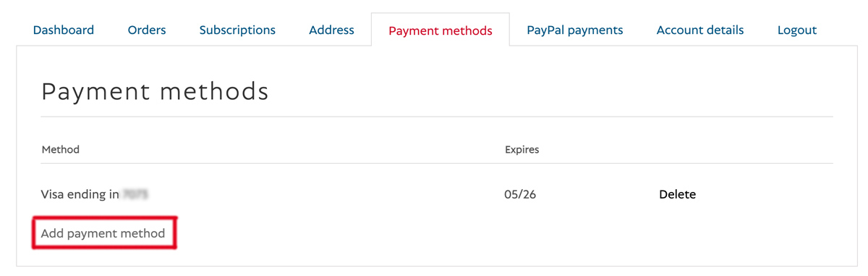Click the divider line under the page heading
Screen dimensions: 868x276
pyautogui.click(x=437, y=117)
